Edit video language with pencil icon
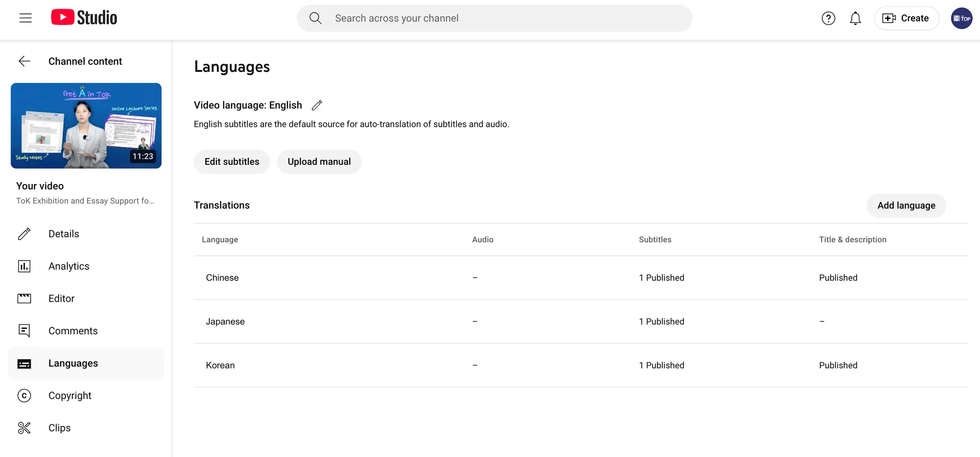Image resolution: width=980 pixels, height=457 pixels. click(x=317, y=105)
